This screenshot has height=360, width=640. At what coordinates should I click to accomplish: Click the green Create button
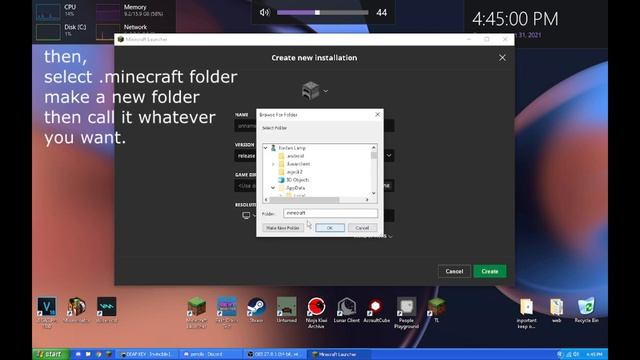point(490,271)
